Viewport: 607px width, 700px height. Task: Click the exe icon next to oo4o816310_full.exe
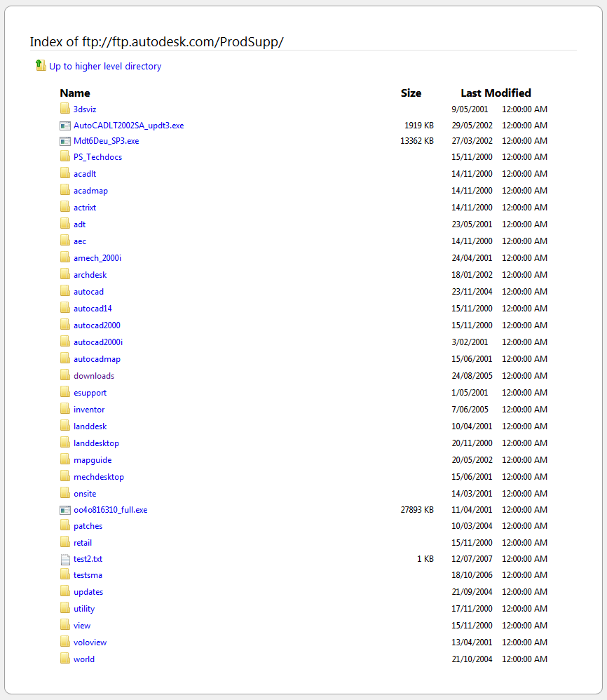tap(65, 510)
